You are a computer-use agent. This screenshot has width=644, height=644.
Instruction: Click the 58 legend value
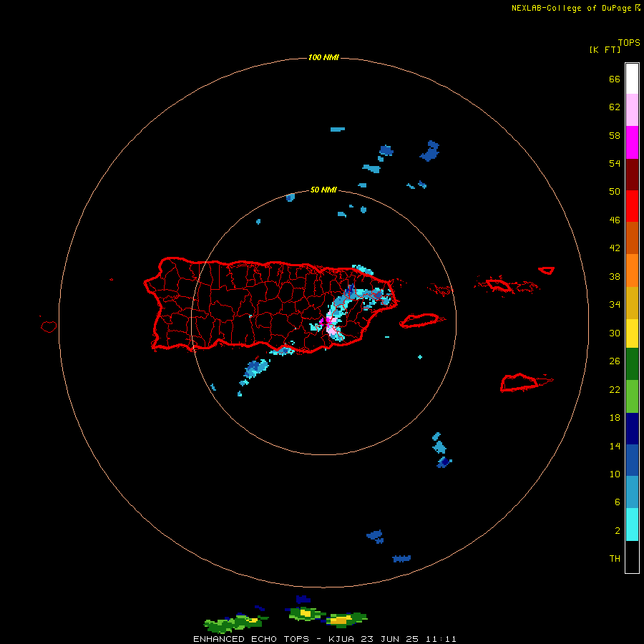coord(615,135)
